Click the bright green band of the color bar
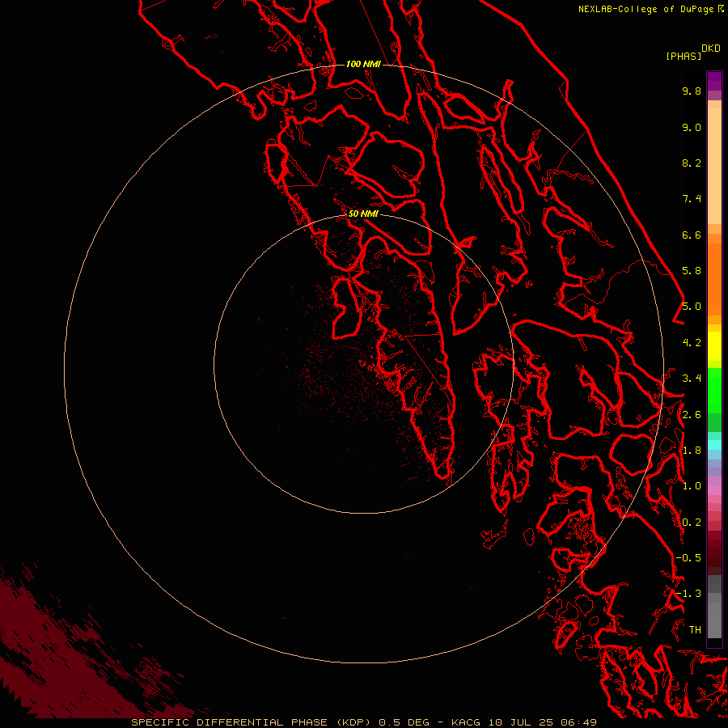Image resolution: width=728 pixels, height=728 pixels. (714, 391)
